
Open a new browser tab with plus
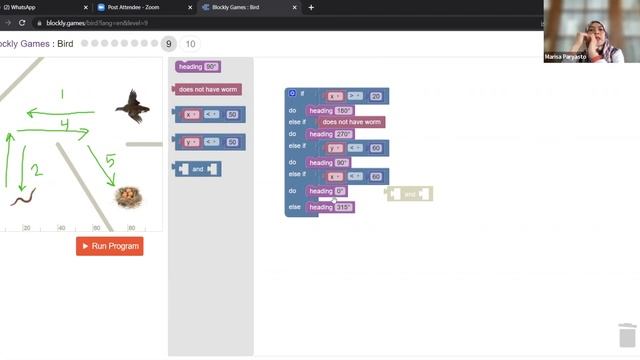311,7
